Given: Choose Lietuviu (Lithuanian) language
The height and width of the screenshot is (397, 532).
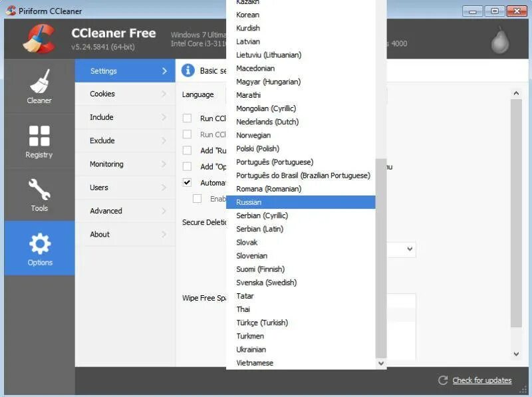Looking at the screenshot, I should (x=301, y=55).
